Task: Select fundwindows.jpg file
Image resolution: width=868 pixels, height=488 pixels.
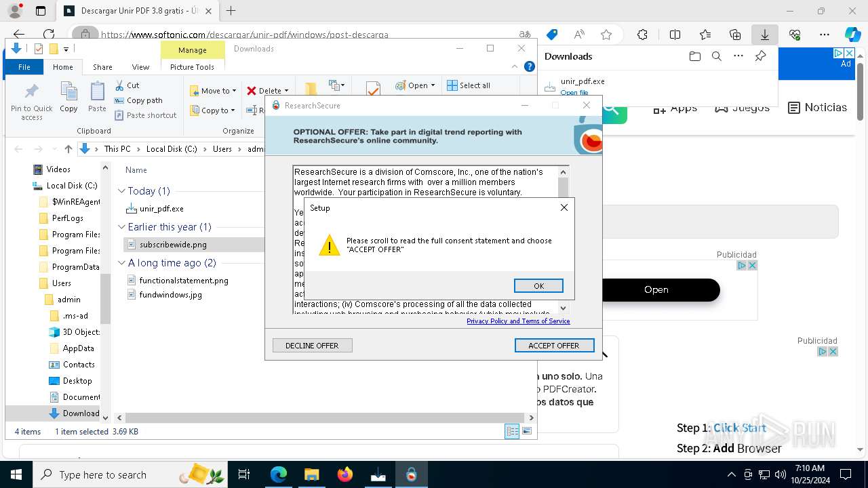Action: [x=170, y=295]
